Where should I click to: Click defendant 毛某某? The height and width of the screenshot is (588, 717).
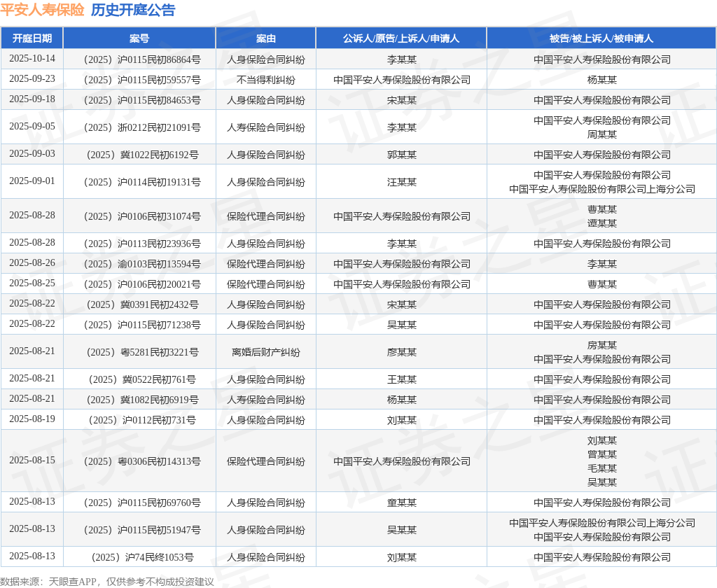tap(601, 468)
